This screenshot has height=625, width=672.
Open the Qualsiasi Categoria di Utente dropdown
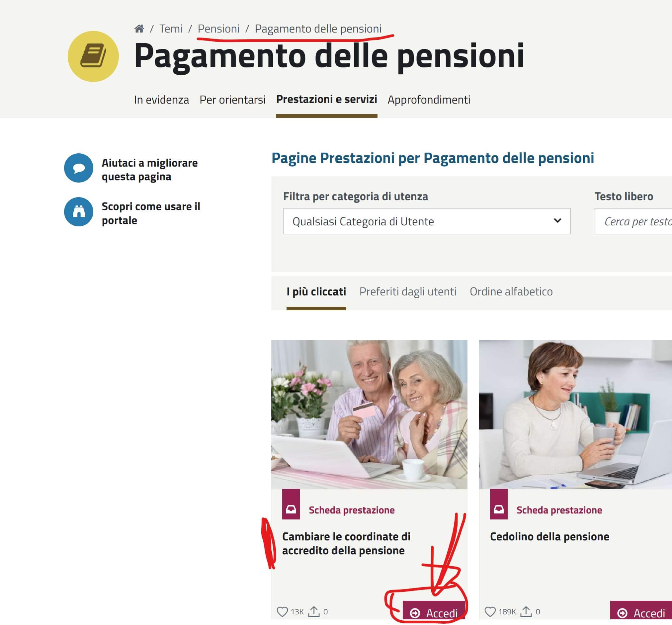click(427, 221)
